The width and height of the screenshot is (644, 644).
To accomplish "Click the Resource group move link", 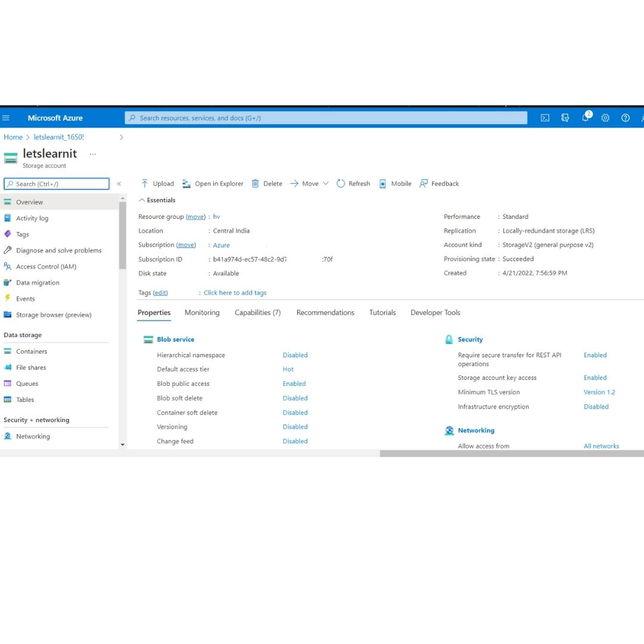I will pos(196,216).
